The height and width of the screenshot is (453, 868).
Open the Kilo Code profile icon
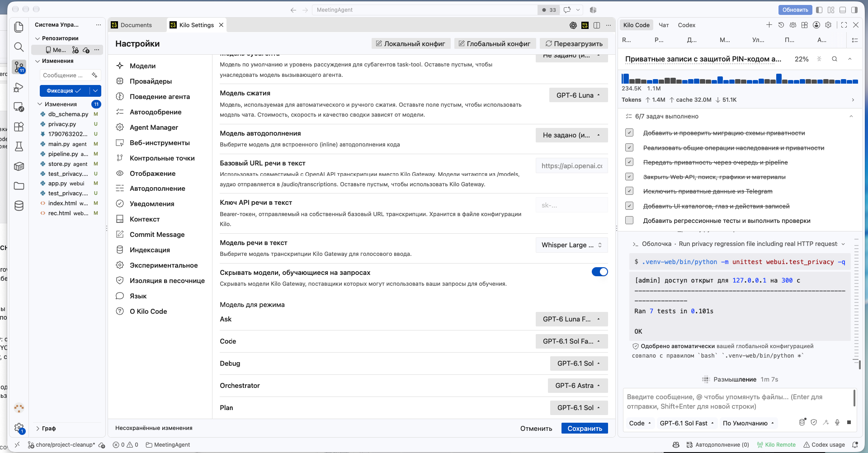pyautogui.click(x=816, y=25)
